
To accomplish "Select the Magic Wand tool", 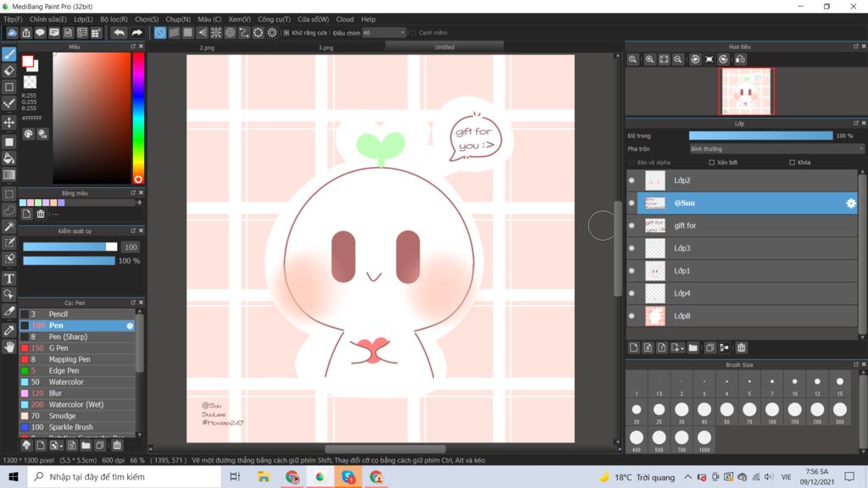I will 9,227.
